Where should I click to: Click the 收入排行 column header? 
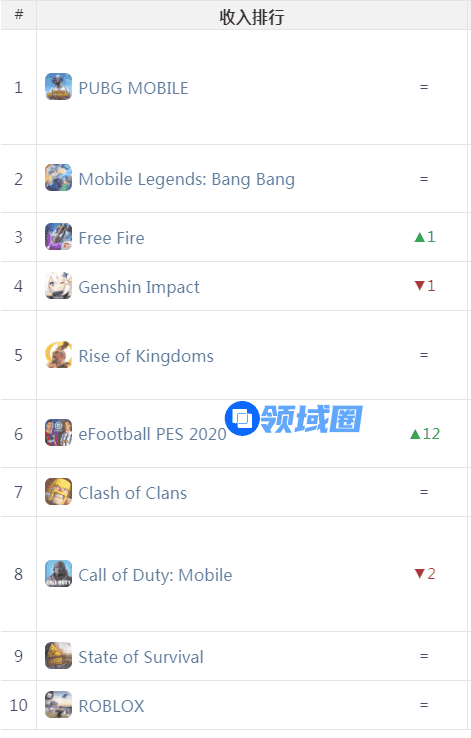click(252, 16)
